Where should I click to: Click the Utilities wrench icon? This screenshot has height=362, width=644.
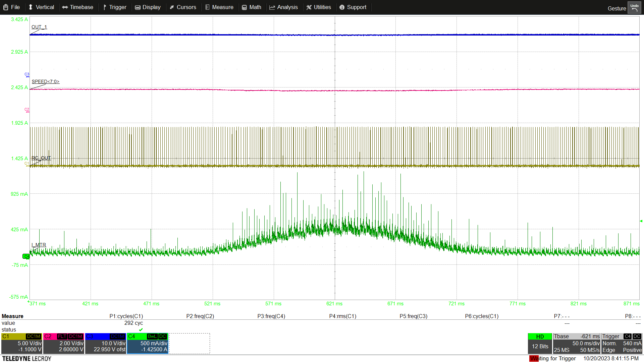point(309,7)
